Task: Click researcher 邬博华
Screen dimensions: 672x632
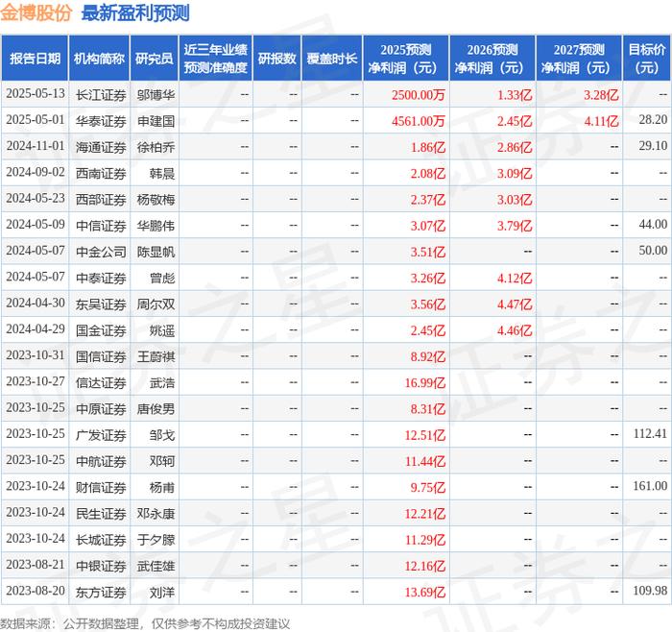Action: (156, 95)
